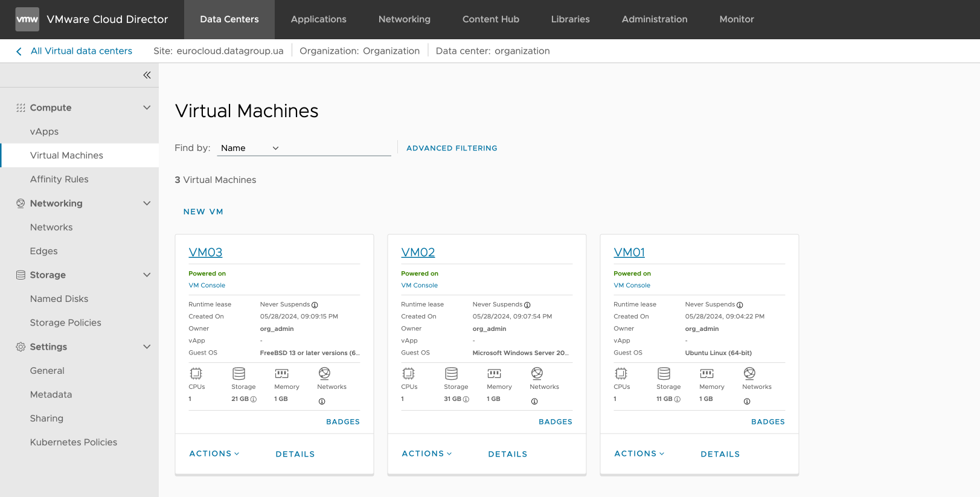Viewport: 980px width, 497px height.
Task: Go to All Virtual data centers
Action: (x=82, y=51)
